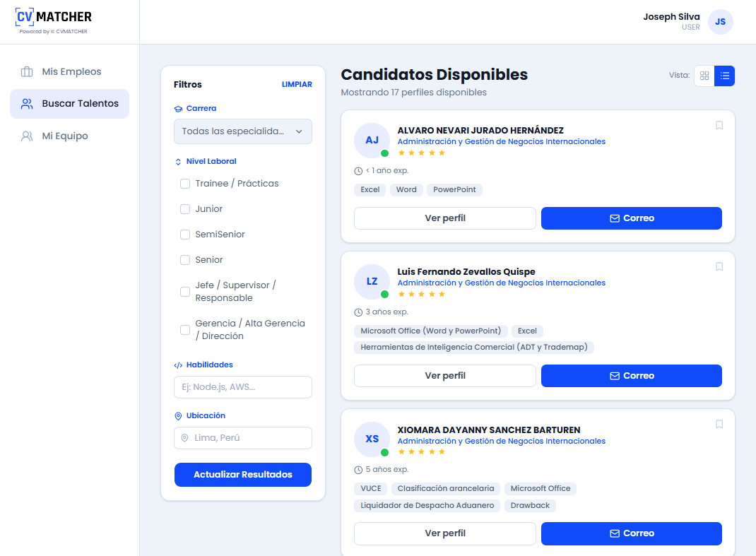756x556 pixels.
Task: Bookmark Alvaro Nevari Jurado Hernández
Action: [719, 125]
